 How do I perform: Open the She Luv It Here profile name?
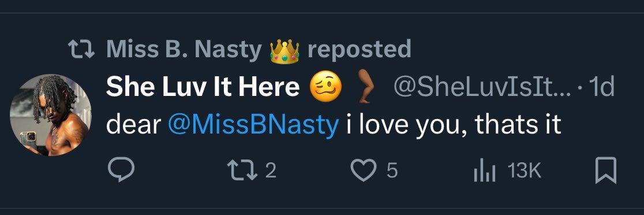(x=203, y=87)
